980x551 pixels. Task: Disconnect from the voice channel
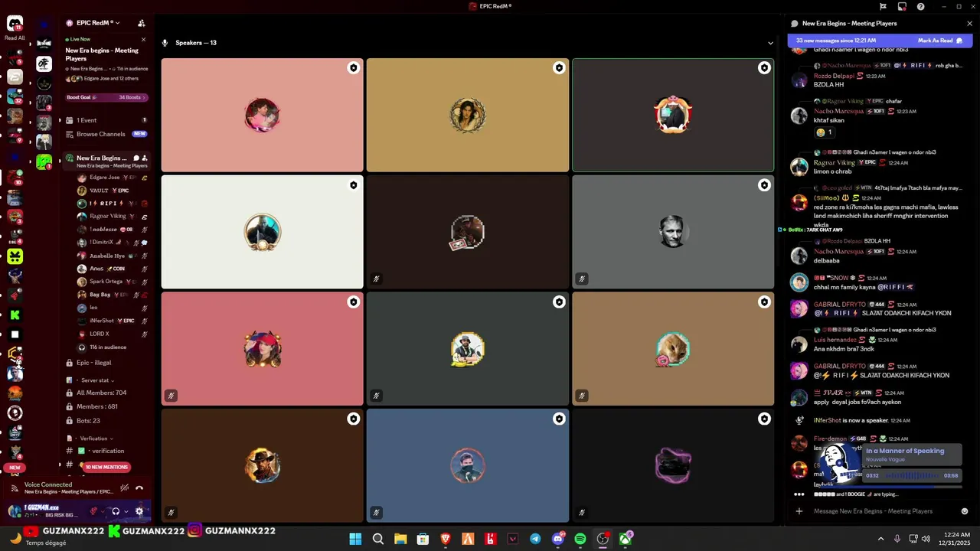(x=139, y=487)
